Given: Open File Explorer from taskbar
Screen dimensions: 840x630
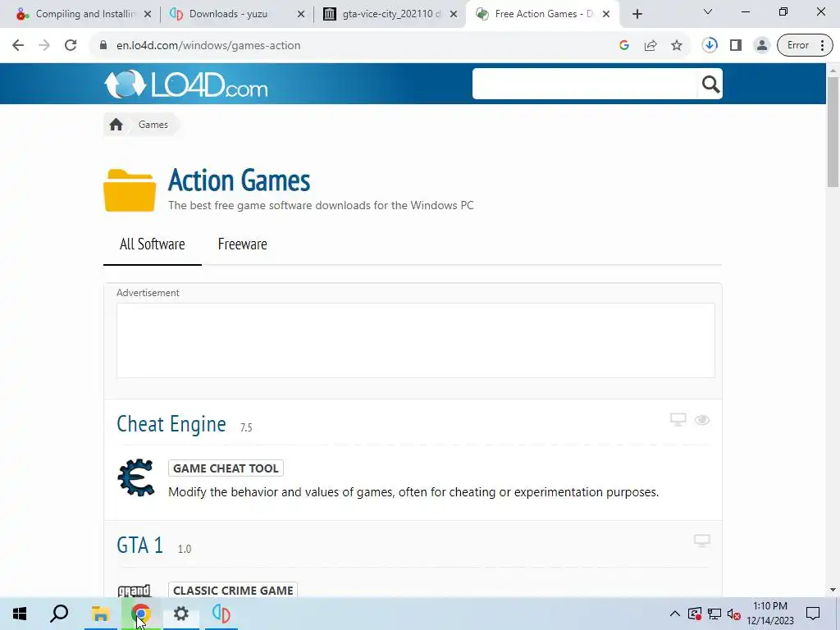Looking at the screenshot, I should (100, 614).
